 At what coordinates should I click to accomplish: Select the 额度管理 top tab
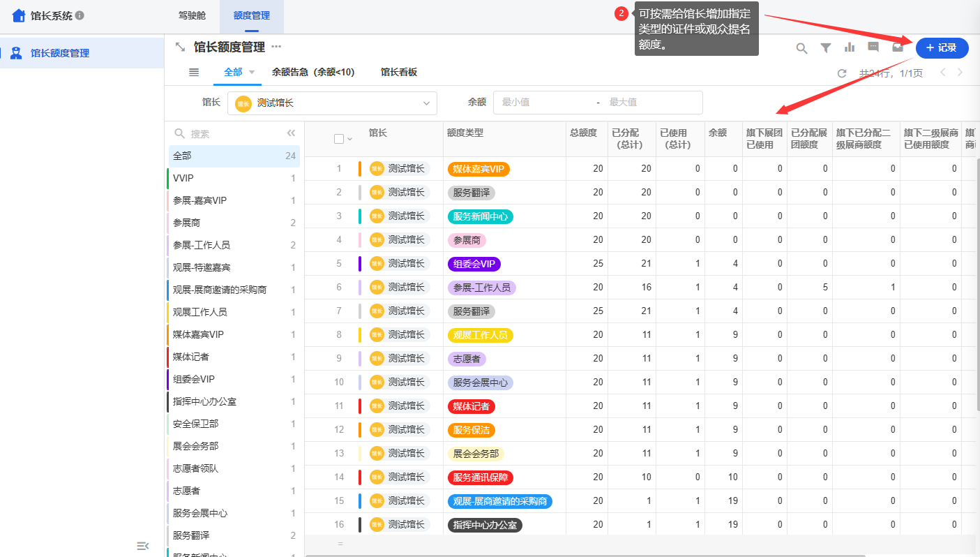coord(252,15)
